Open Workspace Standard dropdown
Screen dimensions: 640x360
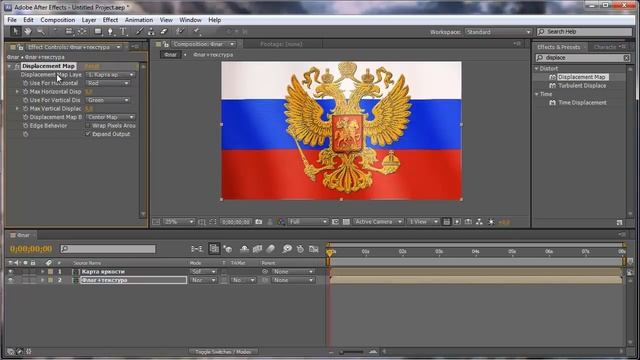click(x=498, y=32)
